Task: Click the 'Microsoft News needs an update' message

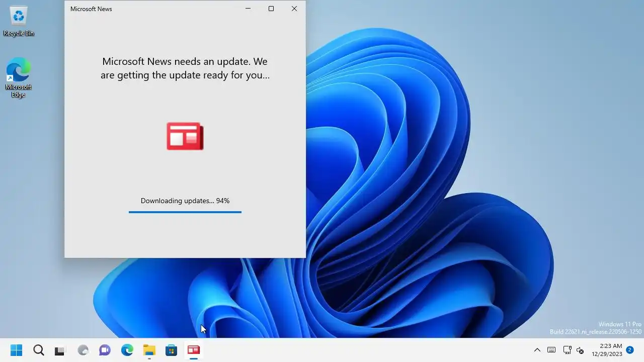Action: pyautogui.click(x=185, y=68)
